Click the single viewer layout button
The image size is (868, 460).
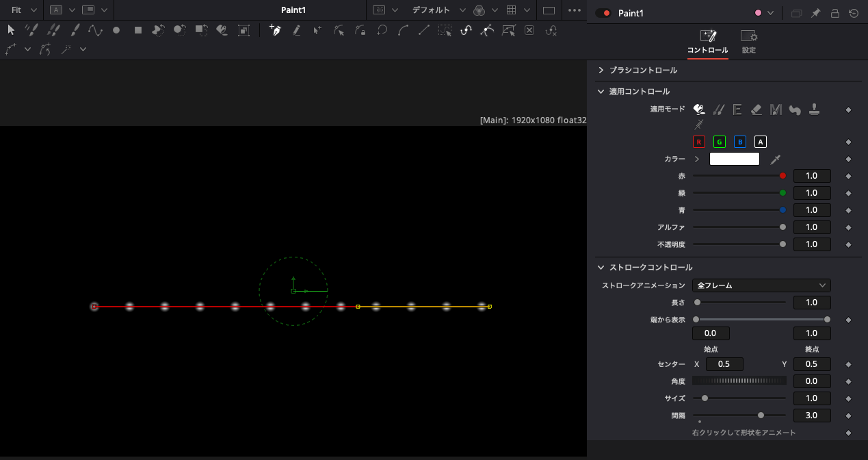549,10
